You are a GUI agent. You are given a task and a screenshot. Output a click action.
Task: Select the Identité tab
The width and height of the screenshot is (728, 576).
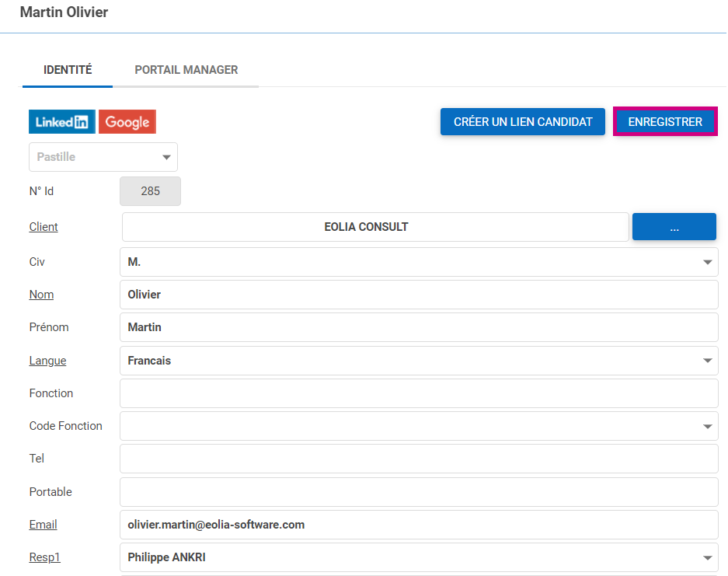[x=68, y=70]
